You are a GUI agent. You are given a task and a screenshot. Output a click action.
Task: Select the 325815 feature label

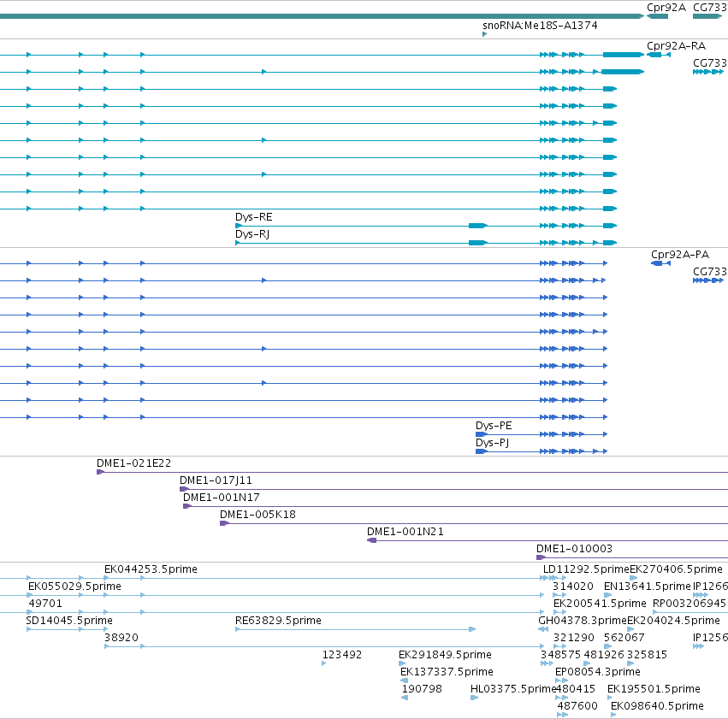648,655
